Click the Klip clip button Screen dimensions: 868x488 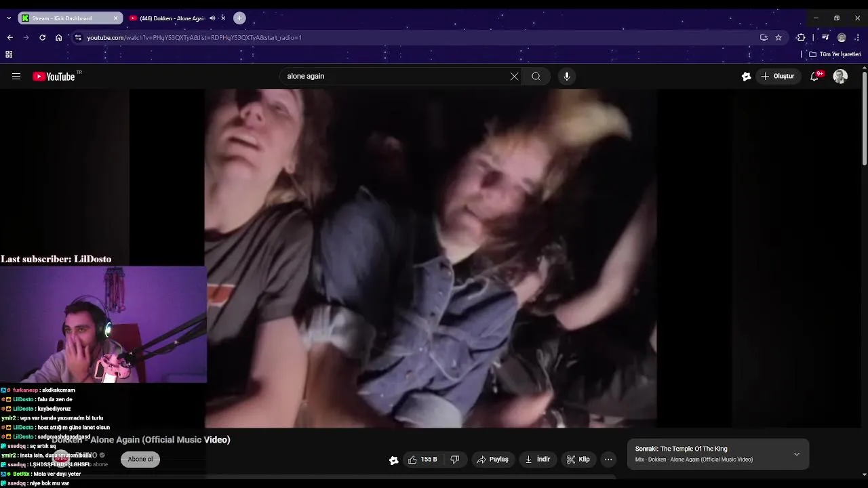click(x=578, y=460)
